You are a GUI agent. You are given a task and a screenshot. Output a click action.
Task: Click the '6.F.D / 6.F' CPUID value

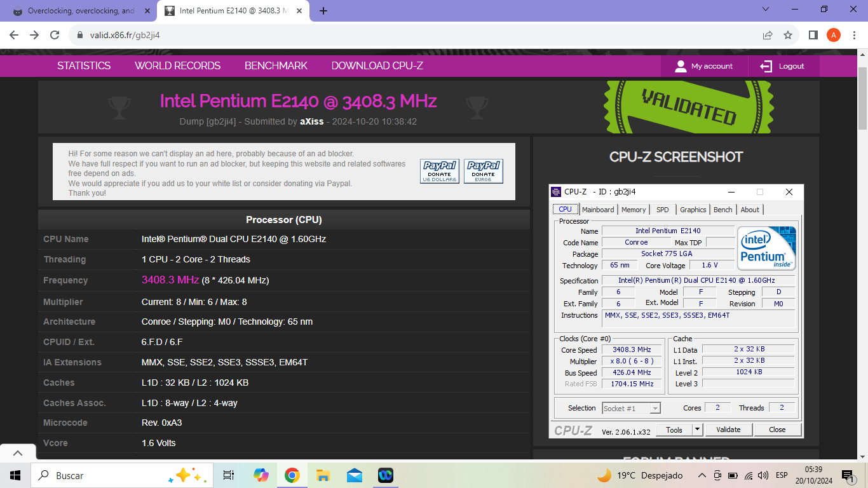point(162,342)
